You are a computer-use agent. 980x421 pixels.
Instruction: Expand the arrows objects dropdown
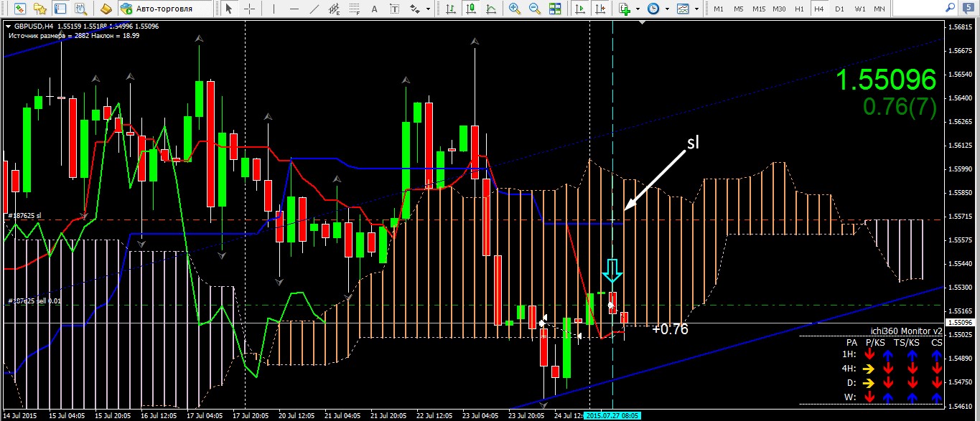pyautogui.click(x=427, y=9)
